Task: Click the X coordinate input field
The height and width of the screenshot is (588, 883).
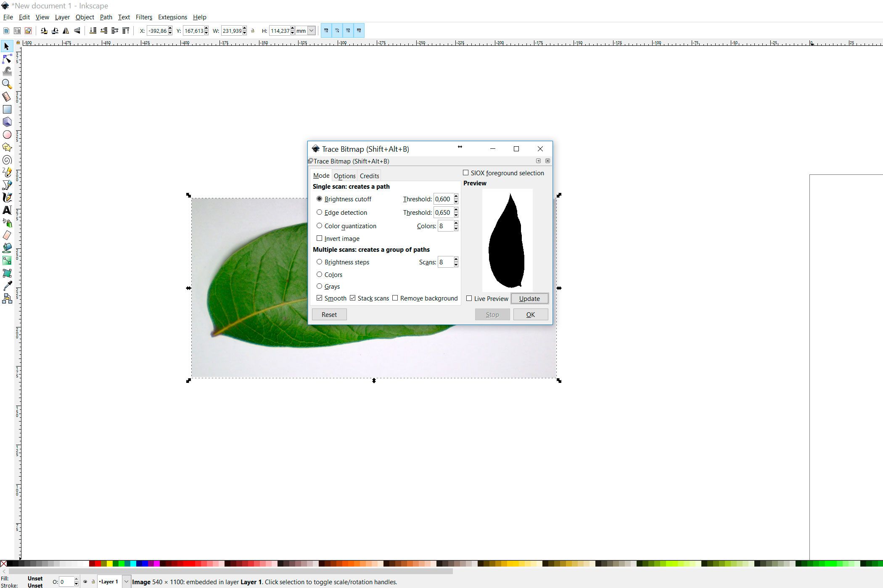Action: tap(157, 31)
